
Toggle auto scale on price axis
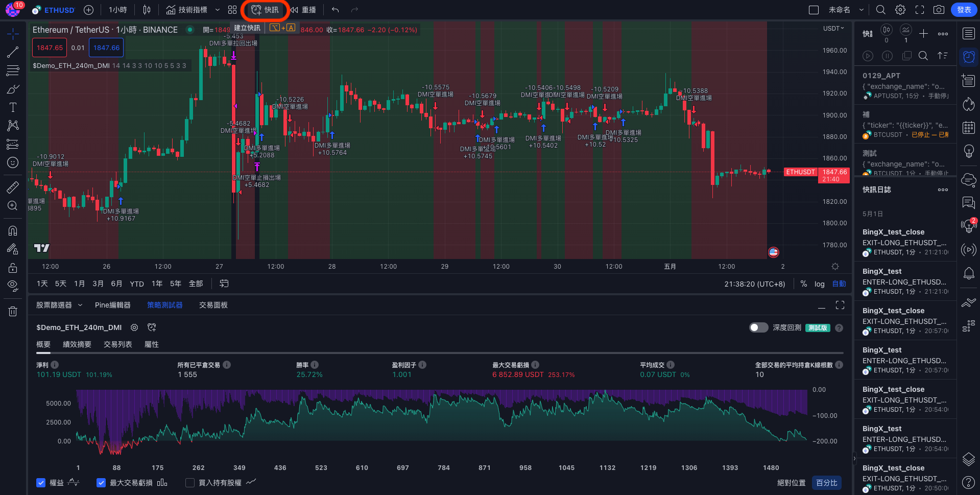point(839,284)
